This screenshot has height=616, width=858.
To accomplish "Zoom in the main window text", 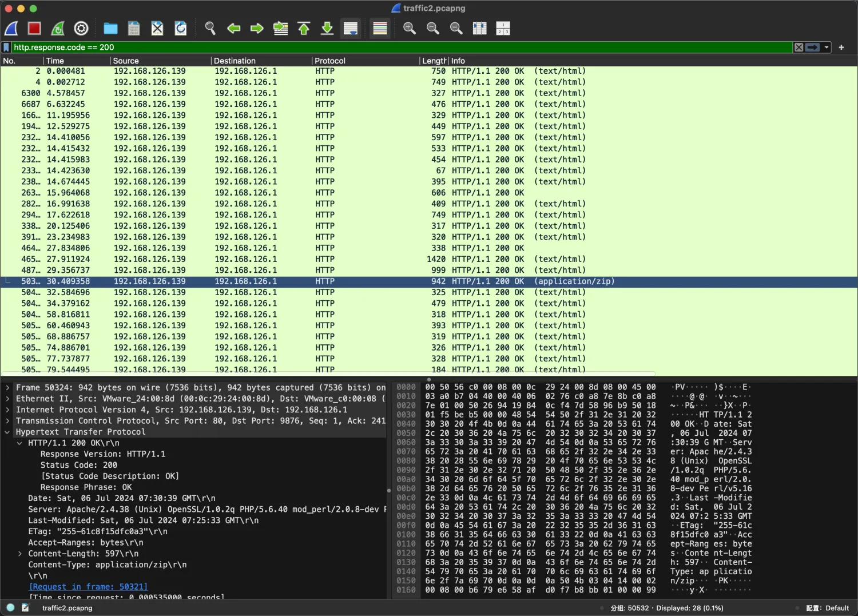I will 409,28.
